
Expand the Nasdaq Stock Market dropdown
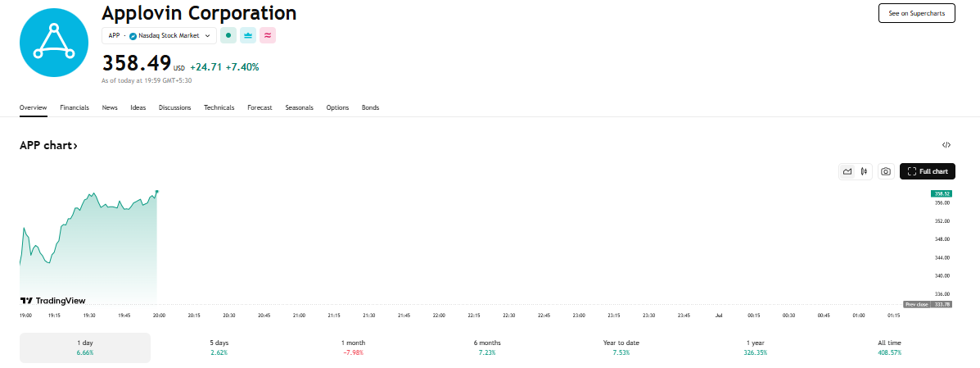(x=160, y=36)
